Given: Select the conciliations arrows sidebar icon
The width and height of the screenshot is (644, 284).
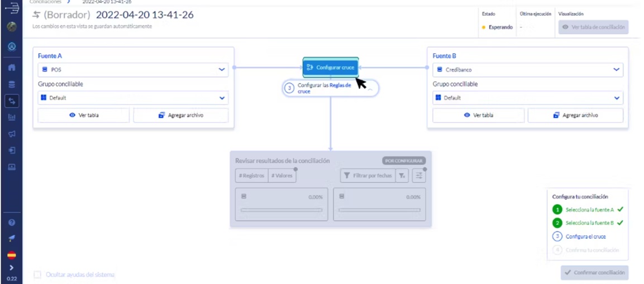Looking at the screenshot, I should (x=12, y=101).
